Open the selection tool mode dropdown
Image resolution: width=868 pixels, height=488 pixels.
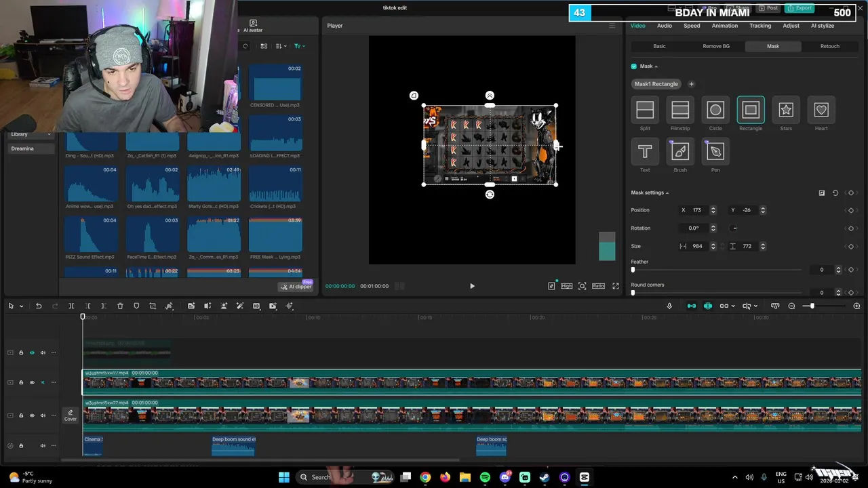tap(21, 306)
